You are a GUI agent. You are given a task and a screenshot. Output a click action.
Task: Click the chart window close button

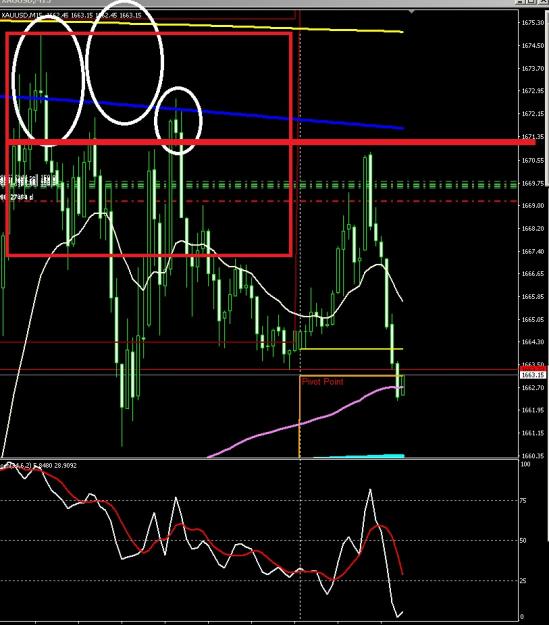pos(544,2)
